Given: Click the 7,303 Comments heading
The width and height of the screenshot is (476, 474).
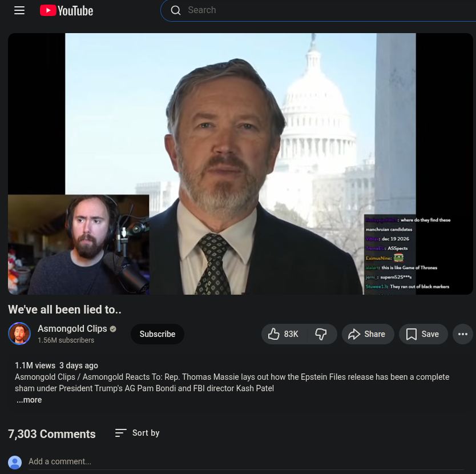Looking at the screenshot, I should point(51,434).
